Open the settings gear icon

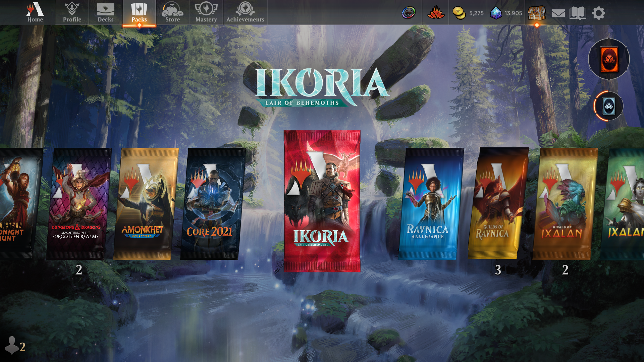[598, 13]
